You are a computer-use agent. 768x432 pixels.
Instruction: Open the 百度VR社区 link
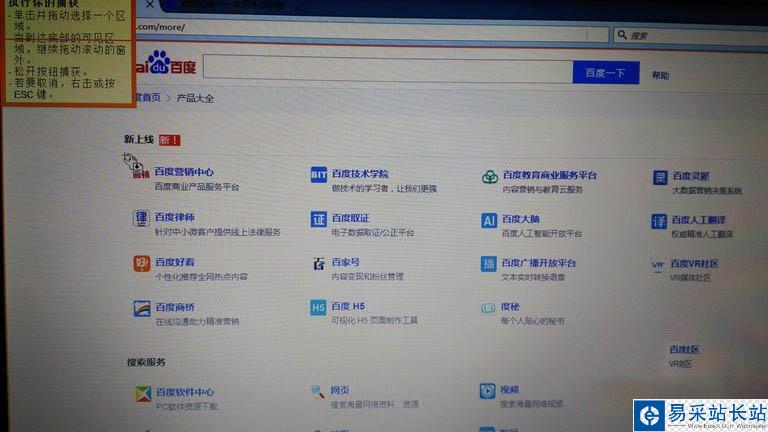pos(694,264)
